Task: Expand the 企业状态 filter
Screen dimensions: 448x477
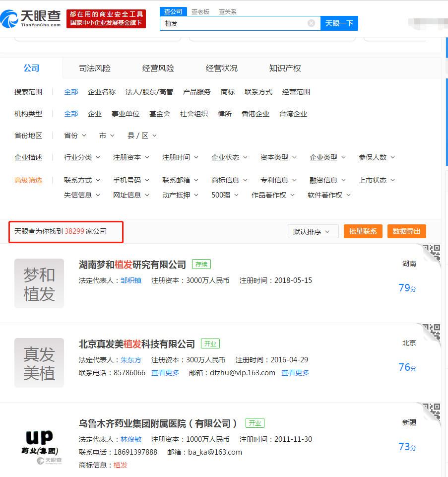Action: 229,157
